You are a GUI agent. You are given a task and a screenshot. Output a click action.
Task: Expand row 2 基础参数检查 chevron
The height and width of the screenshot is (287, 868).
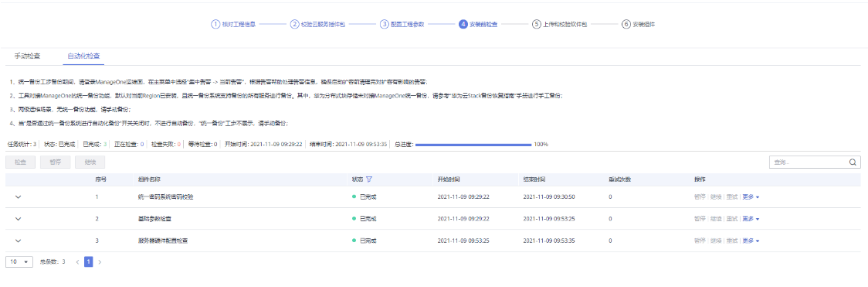[x=19, y=219]
